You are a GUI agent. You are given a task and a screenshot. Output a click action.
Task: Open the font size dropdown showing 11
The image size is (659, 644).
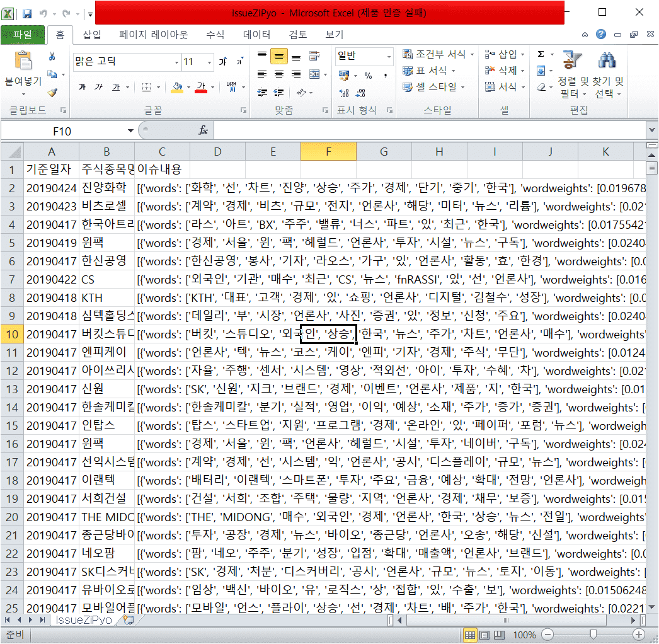coord(209,62)
